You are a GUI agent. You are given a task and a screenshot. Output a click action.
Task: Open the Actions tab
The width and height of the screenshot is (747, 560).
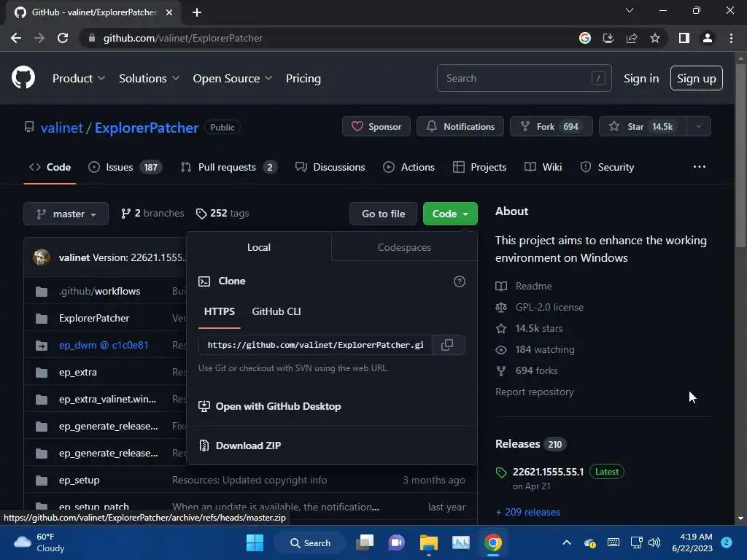click(x=409, y=167)
